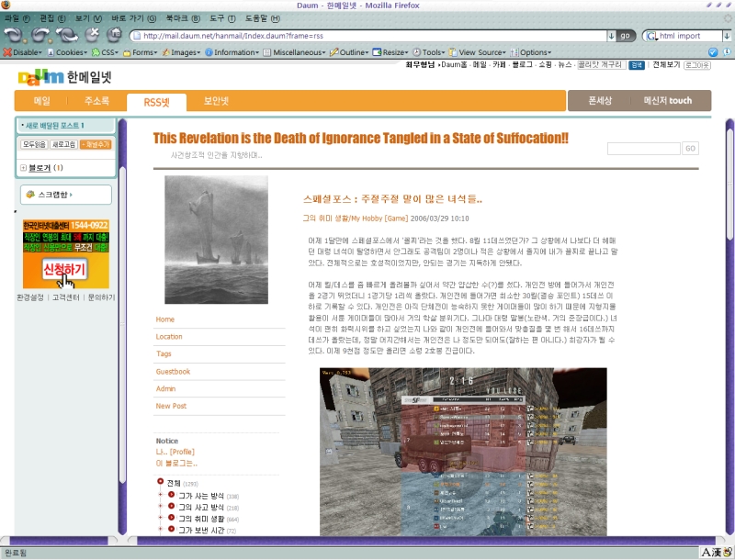Open the Outline developer menu
The image size is (735, 560).
click(349, 52)
